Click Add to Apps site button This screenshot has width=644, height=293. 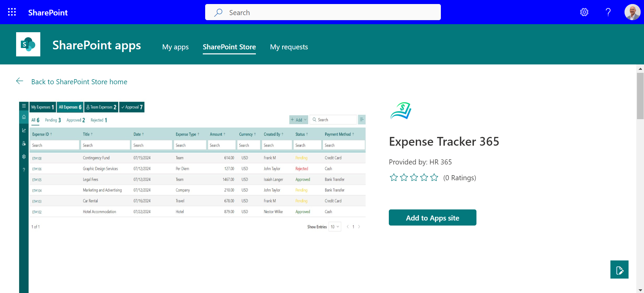[432, 217]
